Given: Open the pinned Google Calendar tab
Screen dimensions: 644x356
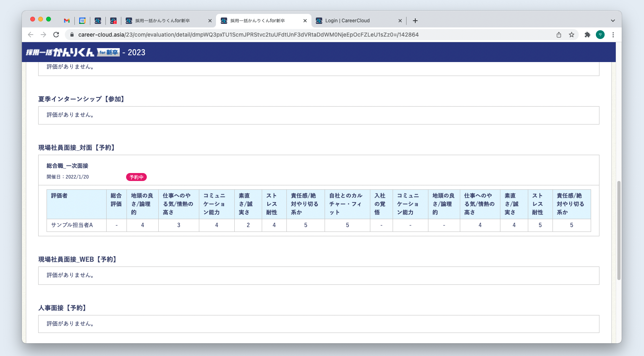Looking at the screenshot, I should pyautogui.click(x=82, y=21).
